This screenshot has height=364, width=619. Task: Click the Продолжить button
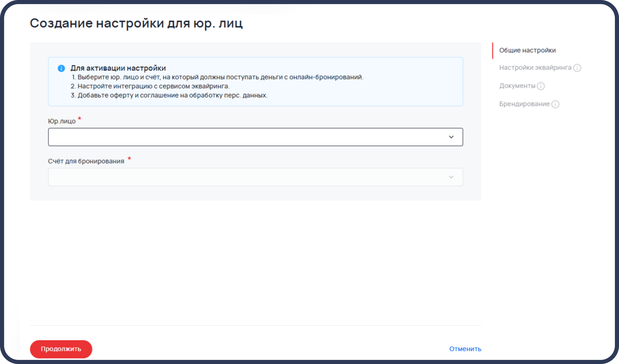[61, 349]
